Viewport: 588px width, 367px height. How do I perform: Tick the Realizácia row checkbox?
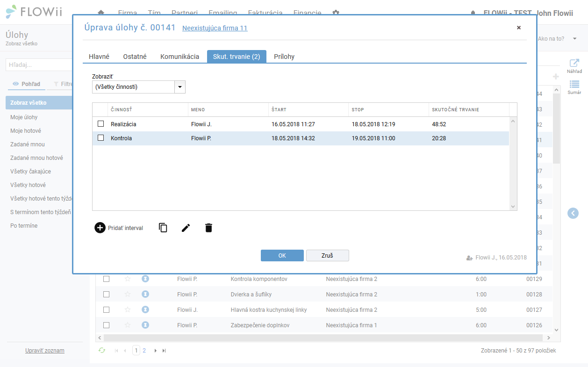tap(100, 124)
